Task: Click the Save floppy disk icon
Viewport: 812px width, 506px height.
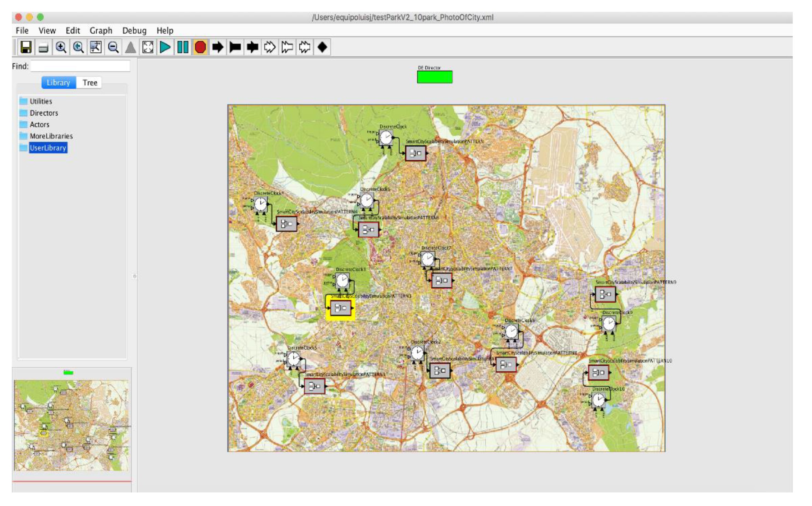Action: point(26,47)
